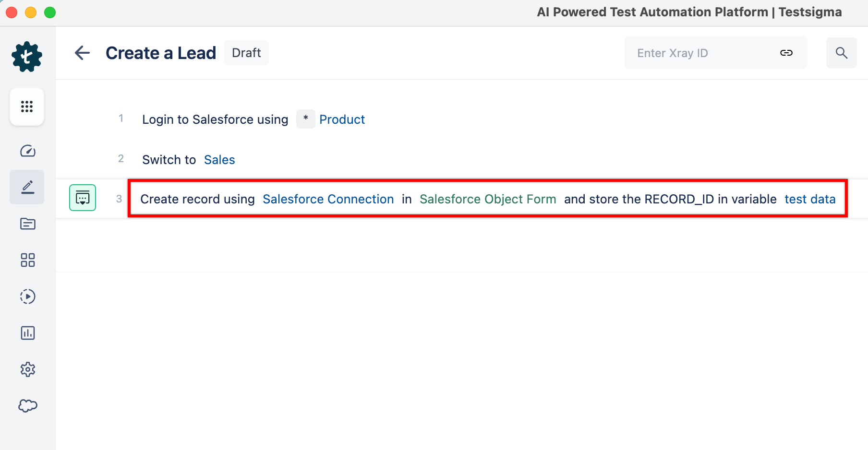868x450 pixels.
Task: Click step number 1
Action: 121,118
